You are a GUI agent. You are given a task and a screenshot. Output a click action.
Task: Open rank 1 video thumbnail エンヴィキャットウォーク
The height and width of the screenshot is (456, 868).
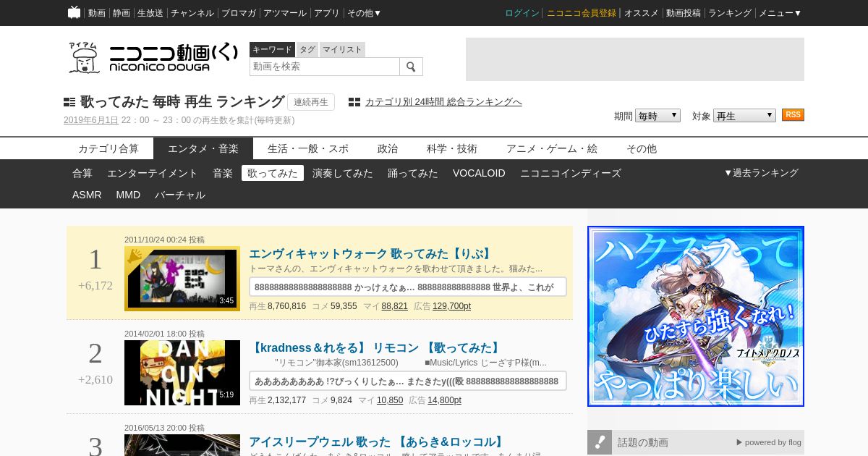[182, 279]
